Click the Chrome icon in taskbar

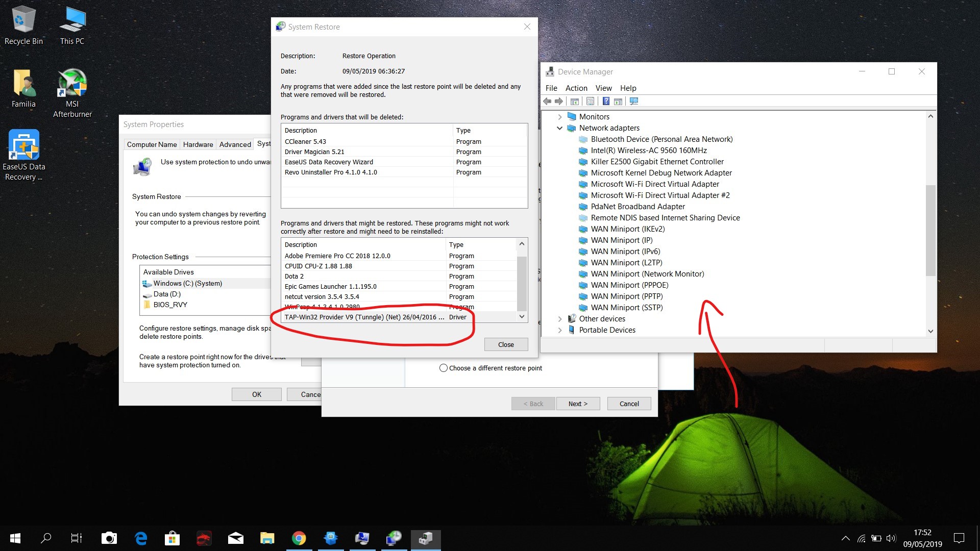click(299, 538)
